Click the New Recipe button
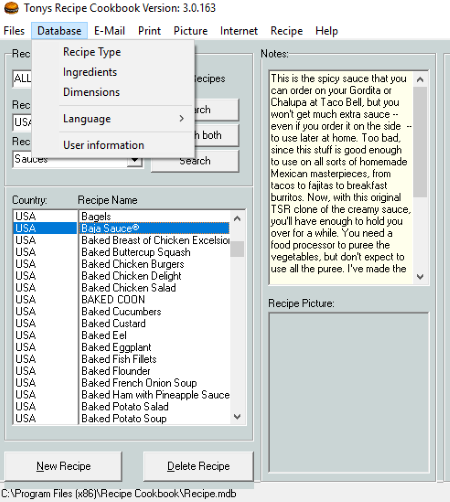The image size is (450, 502). (x=63, y=466)
